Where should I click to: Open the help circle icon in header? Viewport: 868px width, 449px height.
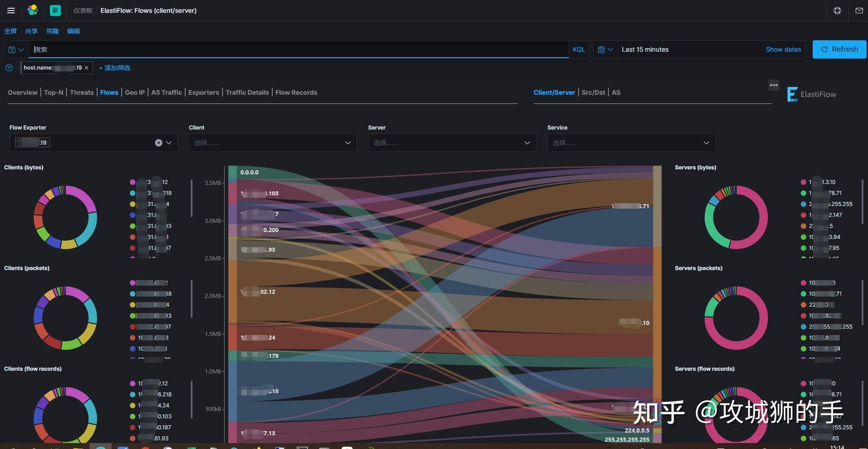point(837,11)
